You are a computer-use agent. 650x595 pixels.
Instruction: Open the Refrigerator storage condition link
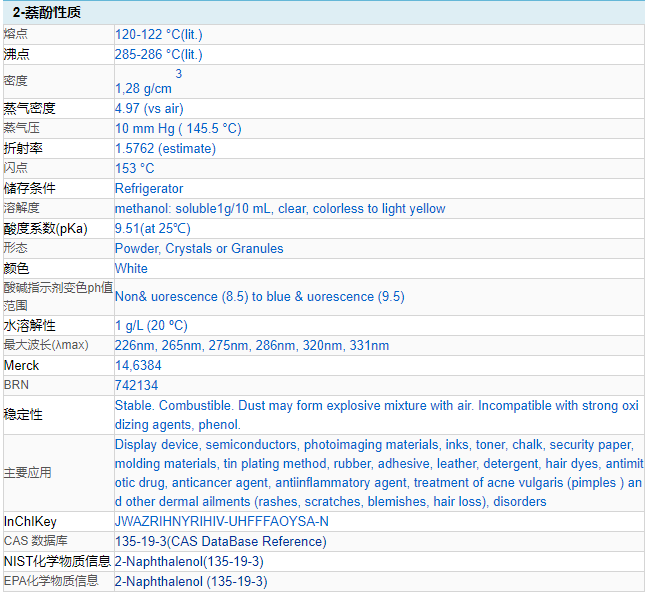[149, 188]
